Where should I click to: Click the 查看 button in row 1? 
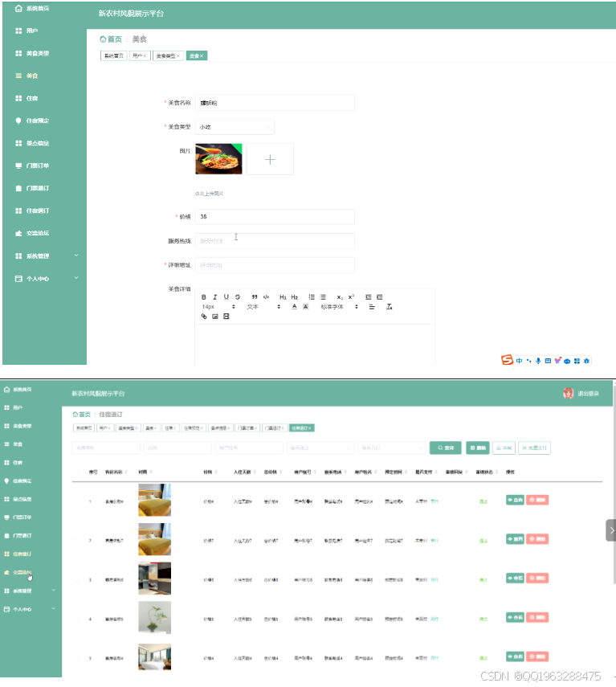pyautogui.click(x=515, y=500)
